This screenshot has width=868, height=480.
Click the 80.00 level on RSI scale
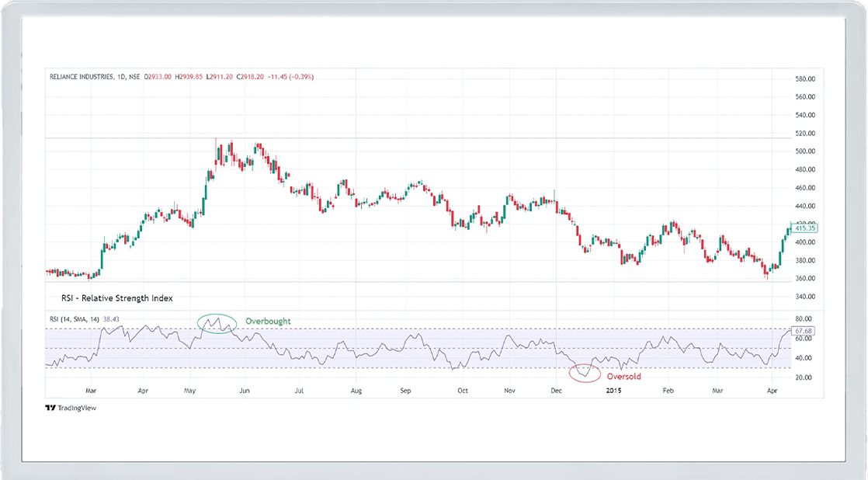[x=802, y=319]
